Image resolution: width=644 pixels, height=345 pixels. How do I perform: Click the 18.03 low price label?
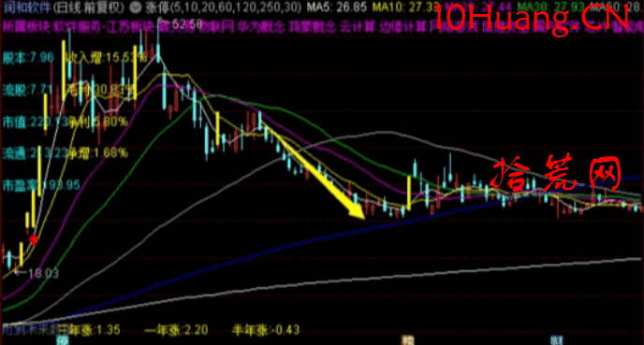pyautogui.click(x=43, y=273)
